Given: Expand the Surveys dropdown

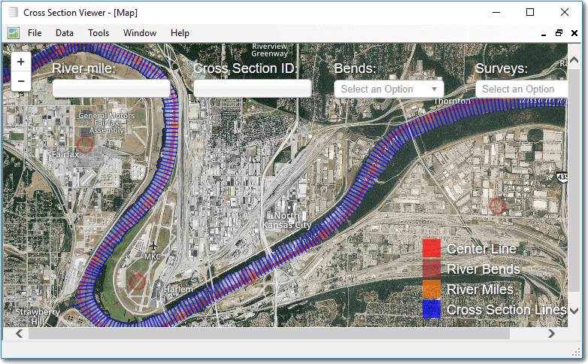Looking at the screenshot, I should (x=521, y=89).
